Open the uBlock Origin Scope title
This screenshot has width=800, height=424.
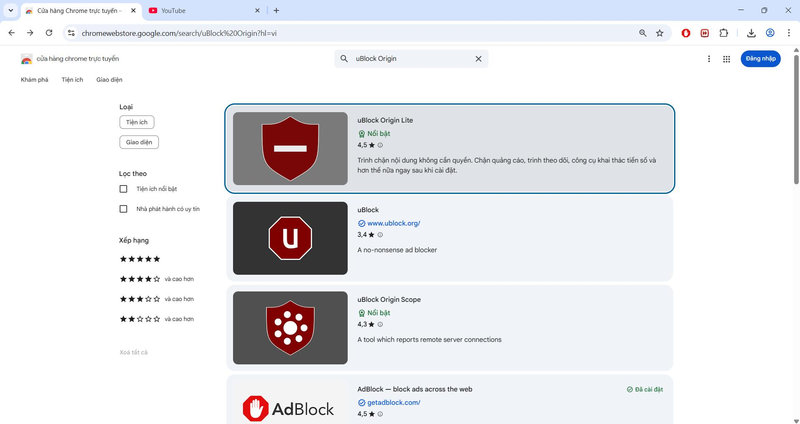[389, 300]
